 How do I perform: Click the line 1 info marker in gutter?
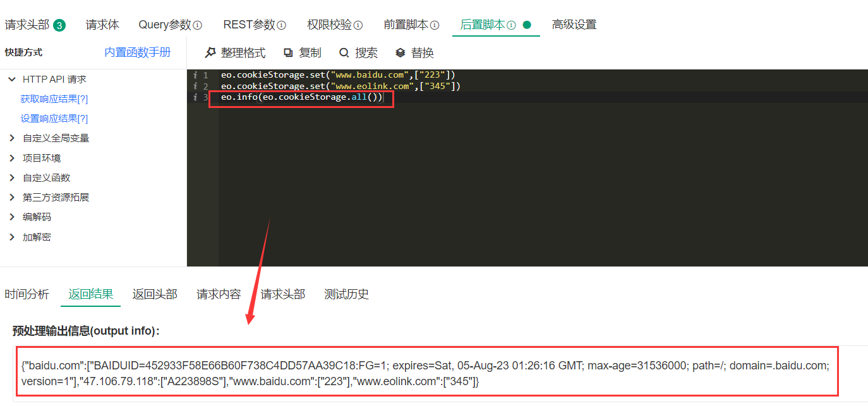[x=196, y=75]
